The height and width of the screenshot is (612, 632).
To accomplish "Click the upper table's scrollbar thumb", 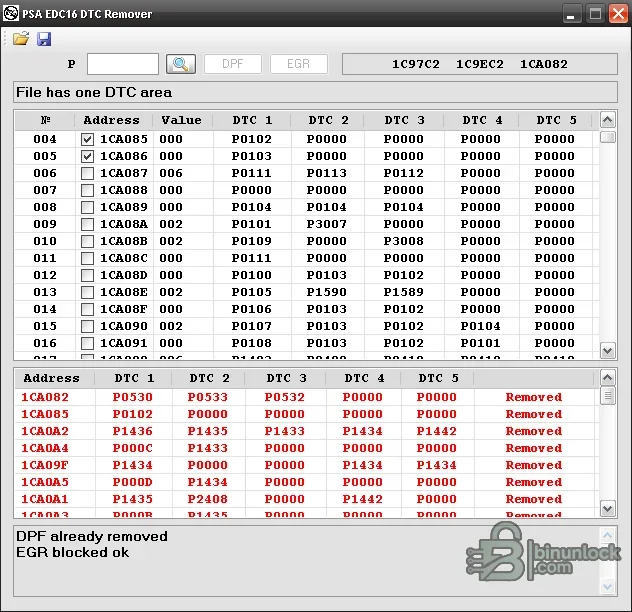I will tap(607, 137).
